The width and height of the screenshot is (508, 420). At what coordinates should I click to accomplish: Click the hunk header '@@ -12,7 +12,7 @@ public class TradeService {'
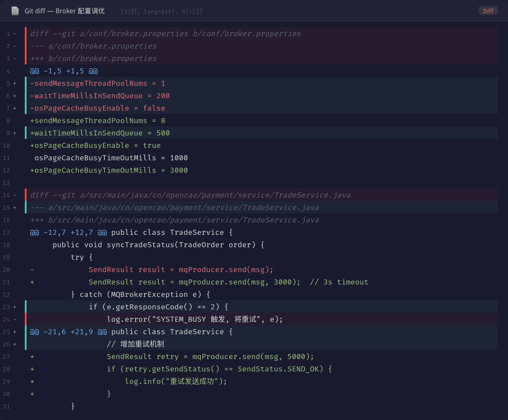[132, 232]
